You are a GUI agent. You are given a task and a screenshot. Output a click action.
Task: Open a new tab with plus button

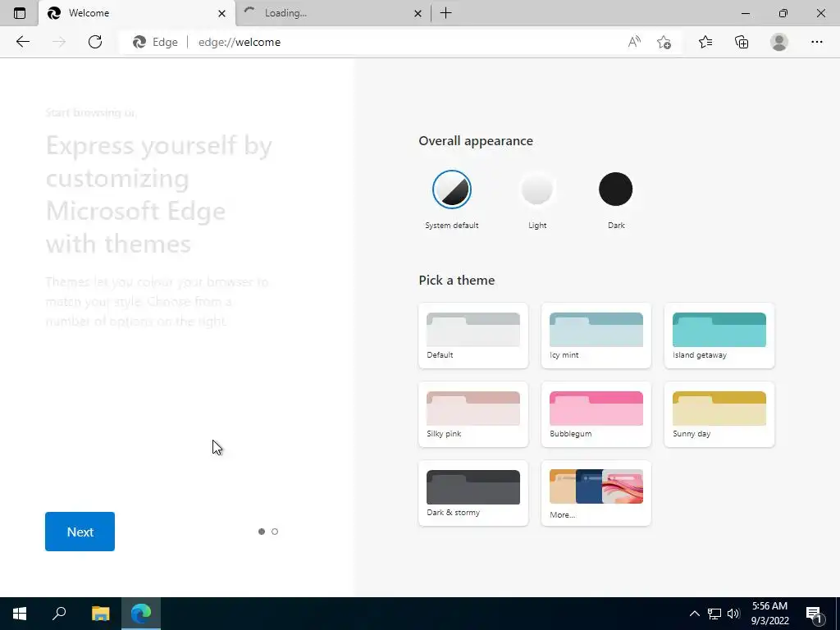pos(445,13)
